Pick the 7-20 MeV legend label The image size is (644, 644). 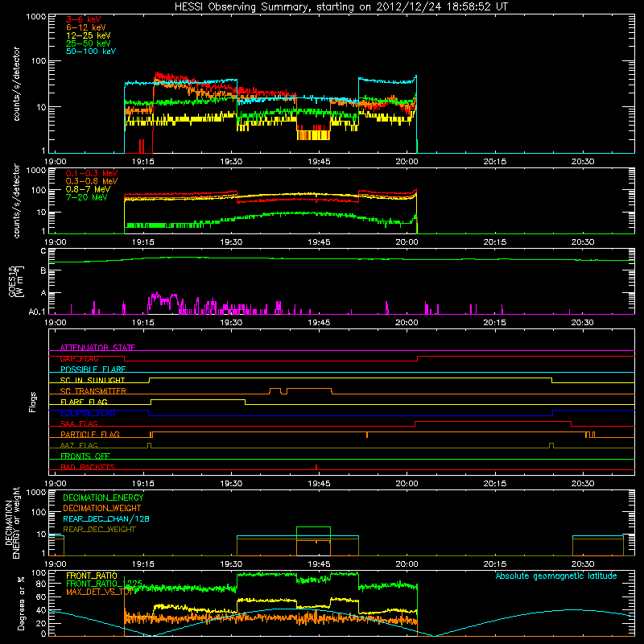tap(86, 197)
